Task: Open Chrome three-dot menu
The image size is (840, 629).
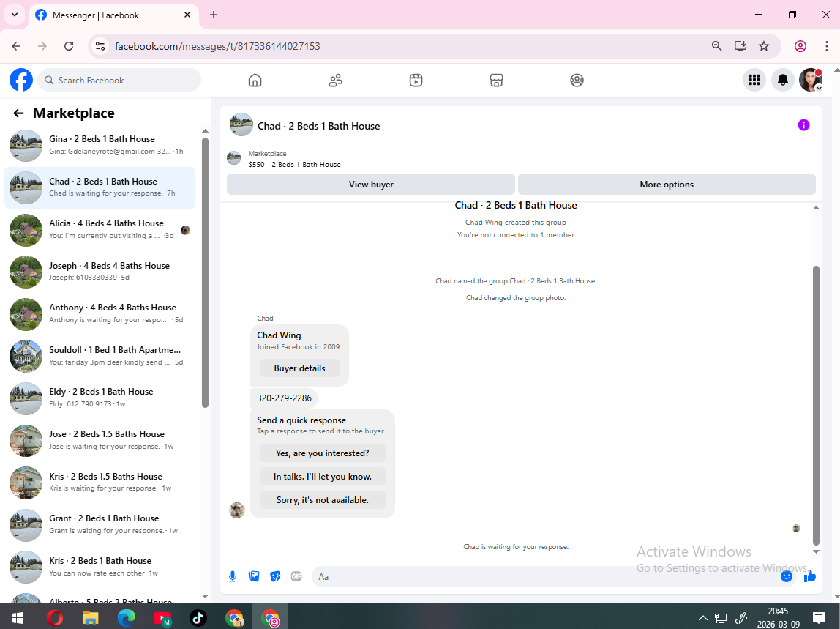Action: click(827, 46)
